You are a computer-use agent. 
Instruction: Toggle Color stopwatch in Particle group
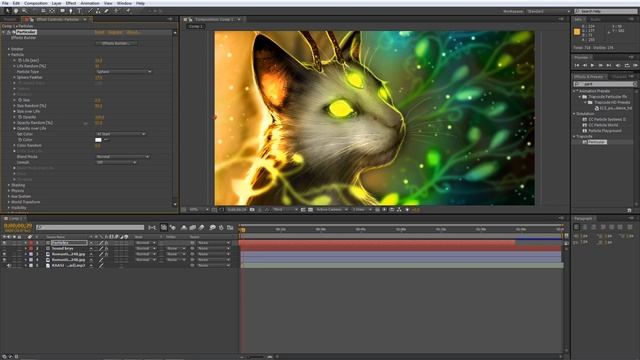[20, 140]
